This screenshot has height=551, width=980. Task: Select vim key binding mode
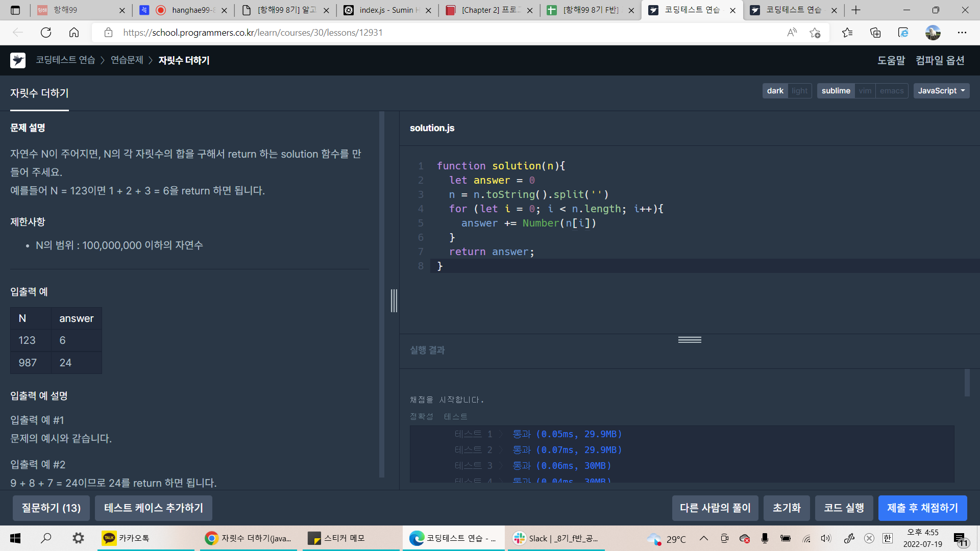click(x=865, y=91)
